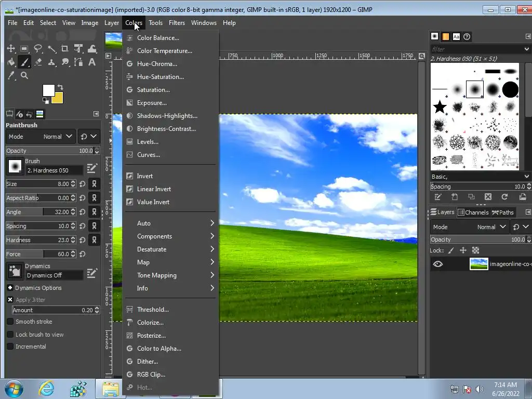Collapse Dynamics Options section
The height and width of the screenshot is (399, 532).
[x=10, y=288]
